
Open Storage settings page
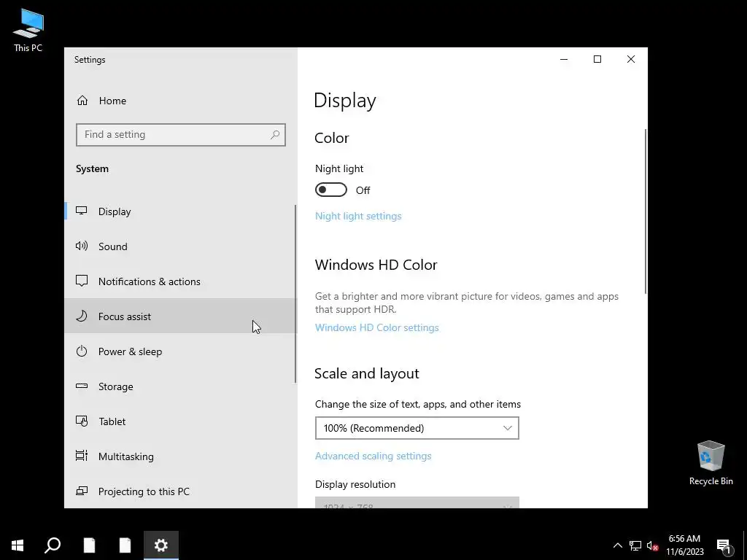point(181,386)
